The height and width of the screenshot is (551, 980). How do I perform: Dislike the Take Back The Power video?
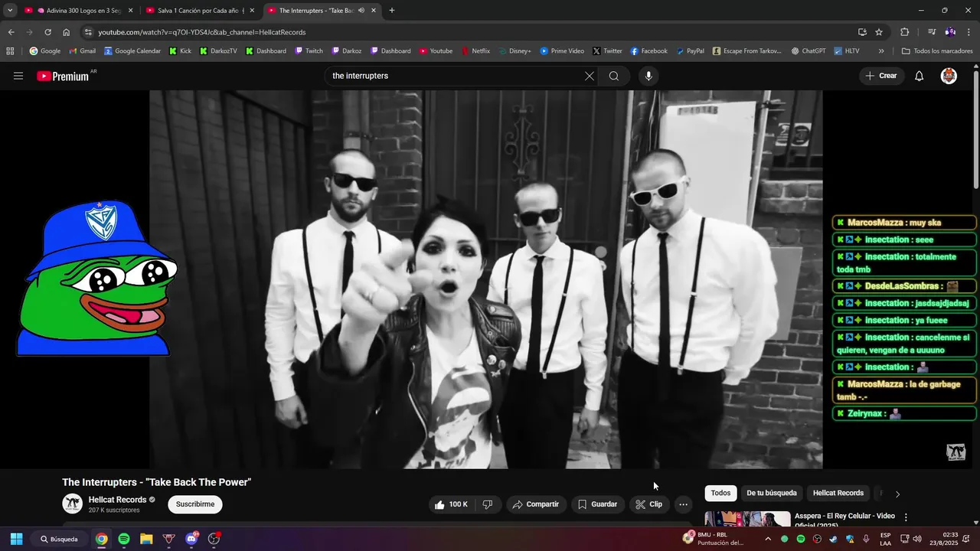(488, 504)
